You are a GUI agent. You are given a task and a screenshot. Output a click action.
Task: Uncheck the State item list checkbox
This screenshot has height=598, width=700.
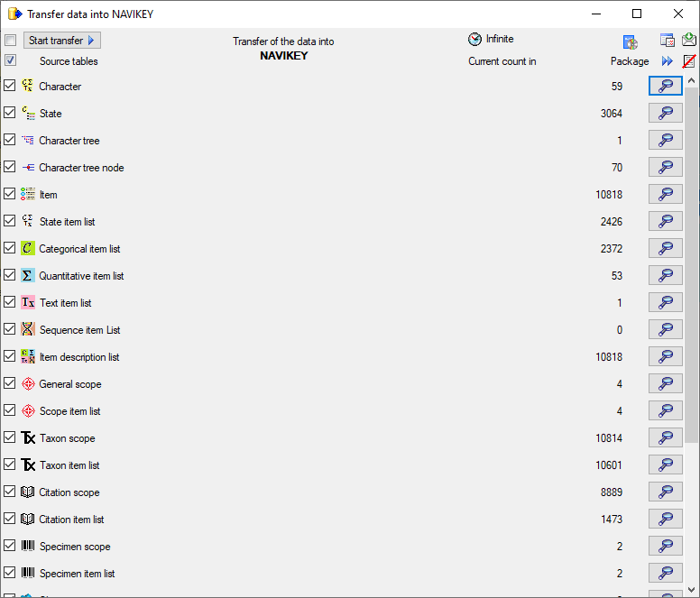(9, 221)
